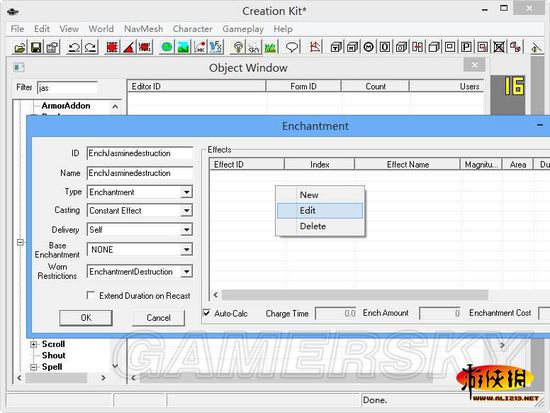Viewport: 550px width, 413px height.
Task: Open the Delivery dropdown
Action: (x=187, y=229)
